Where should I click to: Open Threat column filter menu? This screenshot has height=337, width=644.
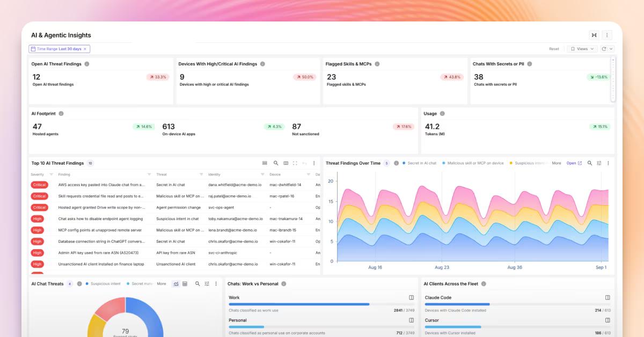[x=201, y=174]
